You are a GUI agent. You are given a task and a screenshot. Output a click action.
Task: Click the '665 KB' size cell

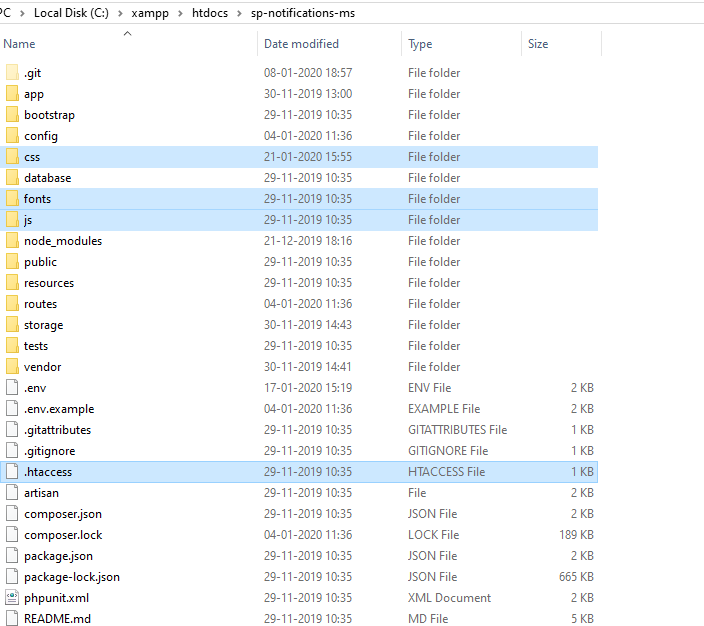pyautogui.click(x=576, y=577)
